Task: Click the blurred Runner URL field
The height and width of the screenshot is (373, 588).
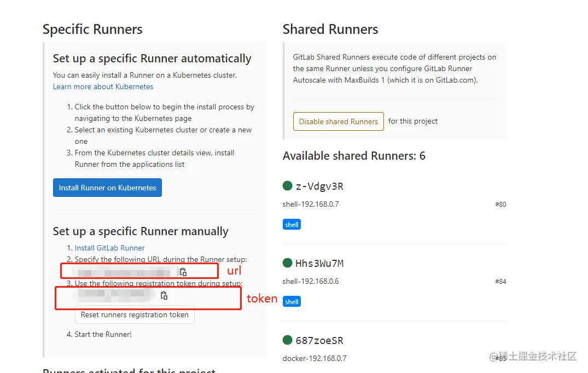Action: 124,272
